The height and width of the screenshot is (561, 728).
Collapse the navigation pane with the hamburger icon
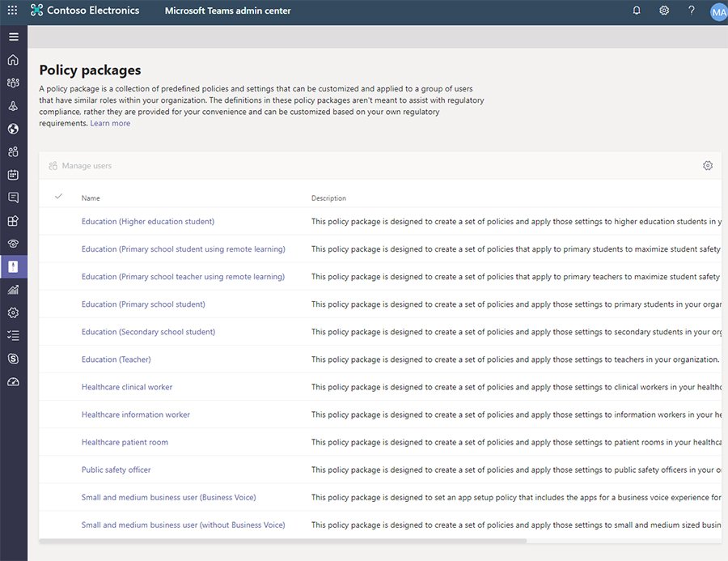[x=13, y=36]
